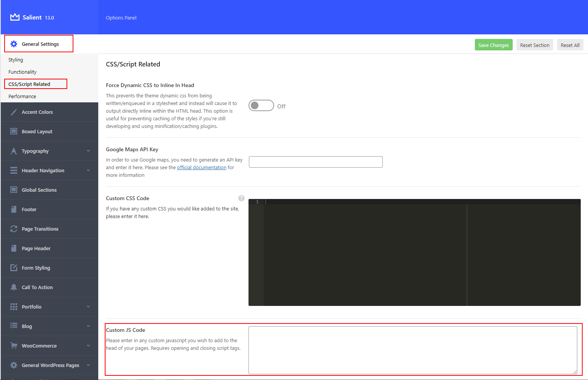Expand the Portfolio section

click(88, 307)
